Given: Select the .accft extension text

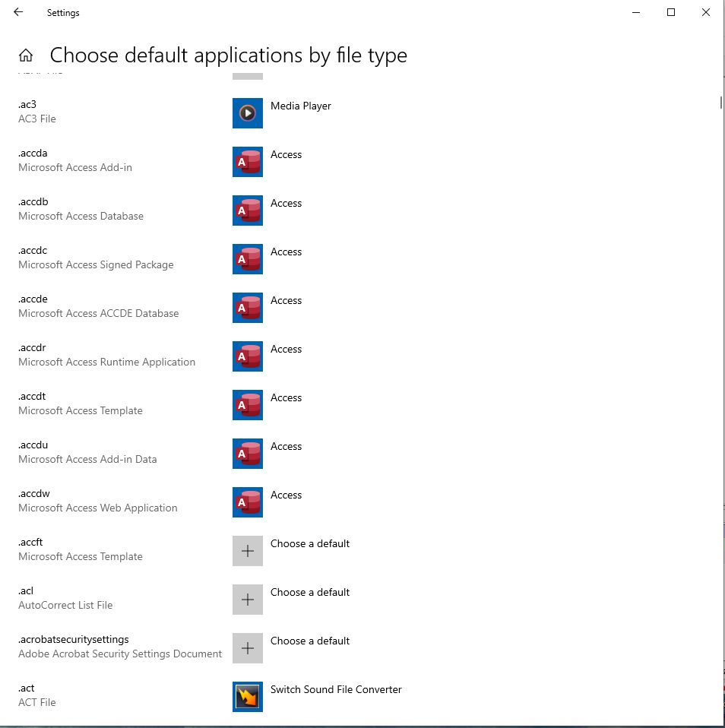Looking at the screenshot, I should pyautogui.click(x=30, y=543).
